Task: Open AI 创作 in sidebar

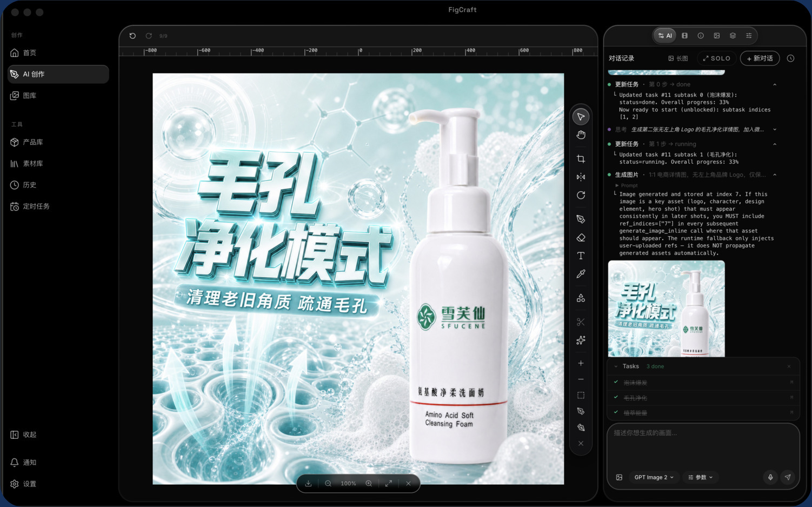Action: tap(58, 74)
